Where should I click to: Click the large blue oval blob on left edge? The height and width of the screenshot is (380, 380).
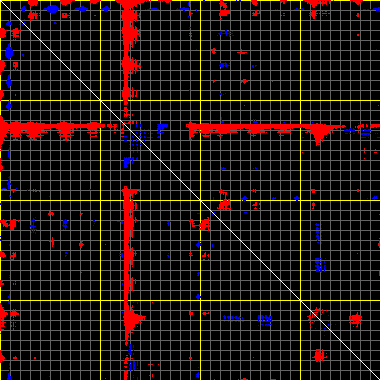point(9,52)
